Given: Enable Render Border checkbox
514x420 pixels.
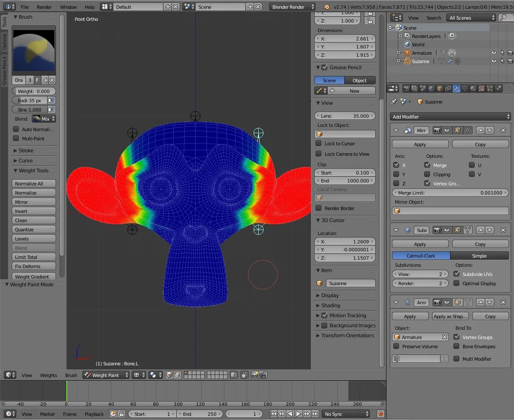Looking at the screenshot, I should pyautogui.click(x=318, y=208).
